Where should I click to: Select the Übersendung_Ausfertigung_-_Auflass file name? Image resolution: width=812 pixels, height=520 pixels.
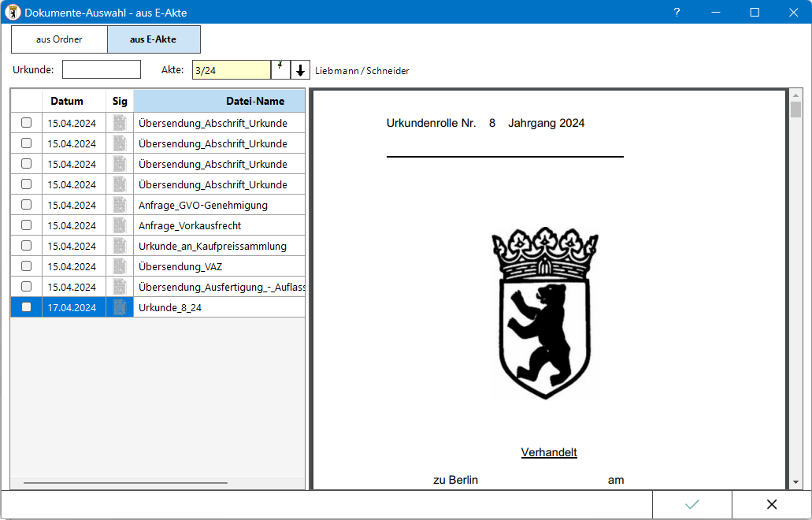221,287
